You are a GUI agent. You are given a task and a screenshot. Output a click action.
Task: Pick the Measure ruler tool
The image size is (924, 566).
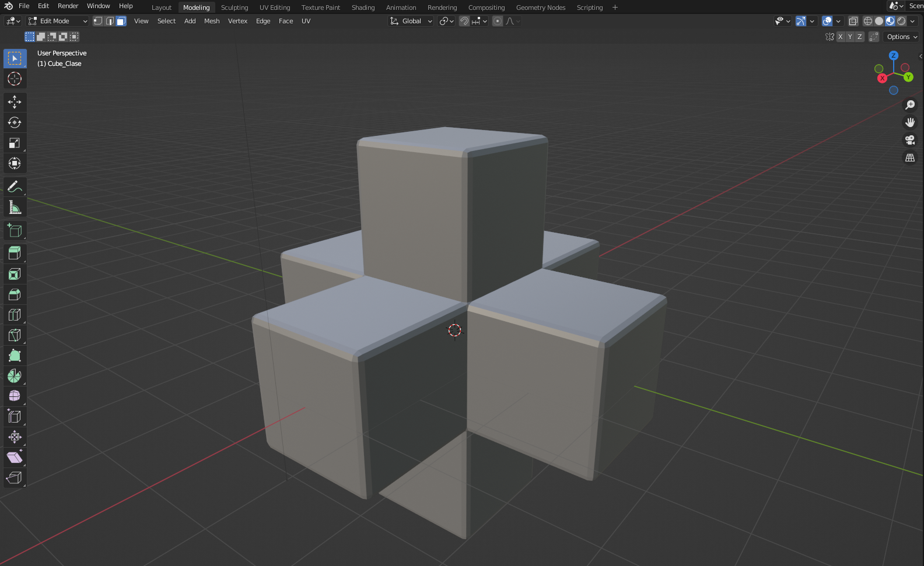click(15, 207)
